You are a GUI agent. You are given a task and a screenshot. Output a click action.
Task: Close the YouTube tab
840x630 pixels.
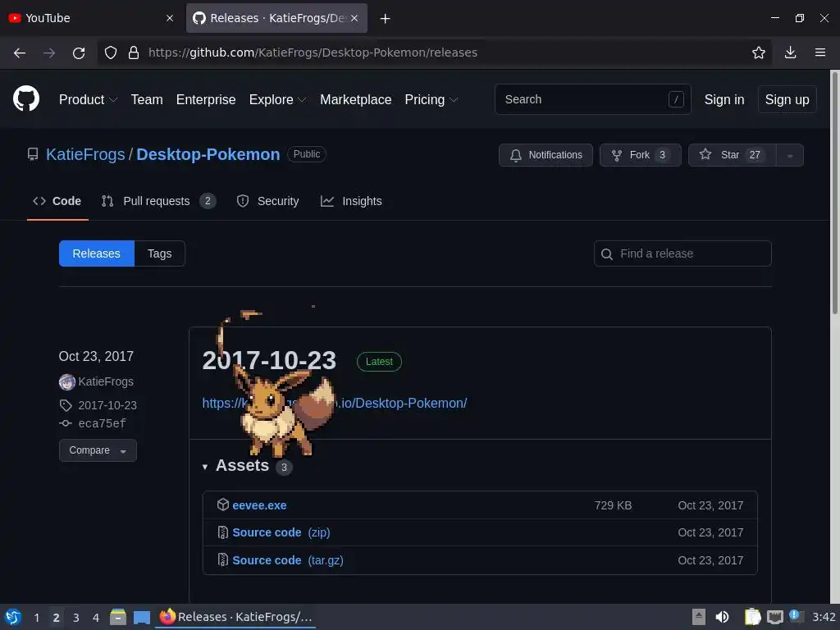(x=170, y=18)
